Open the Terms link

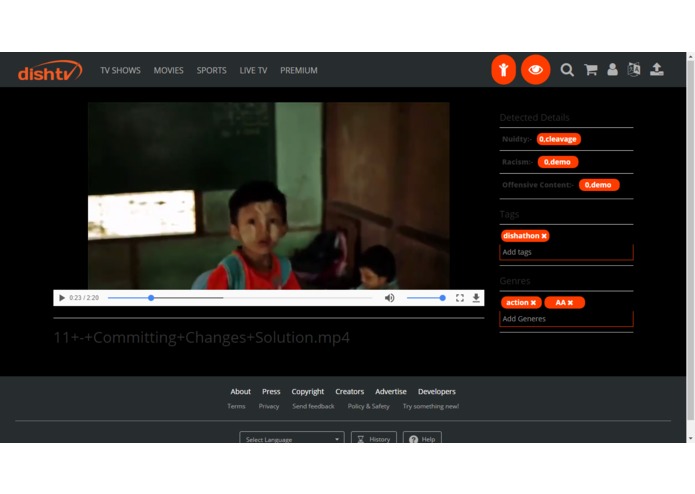click(236, 406)
